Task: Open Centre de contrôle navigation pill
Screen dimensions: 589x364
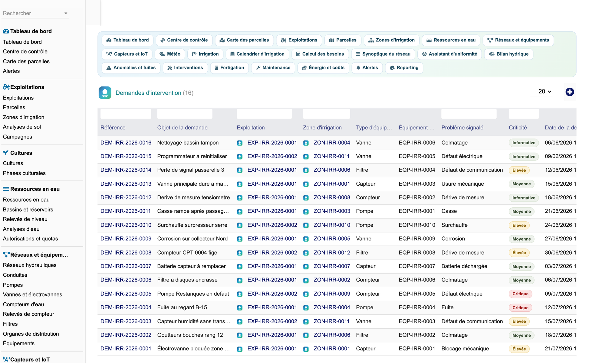Action: [x=184, y=40]
